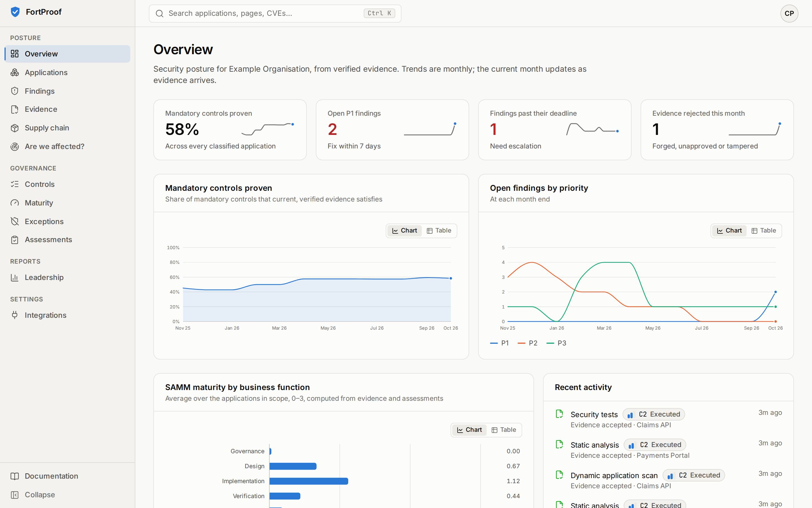Click the 'Are we affected?' radar icon
Screen dimensions: 812x508
click(x=14, y=146)
